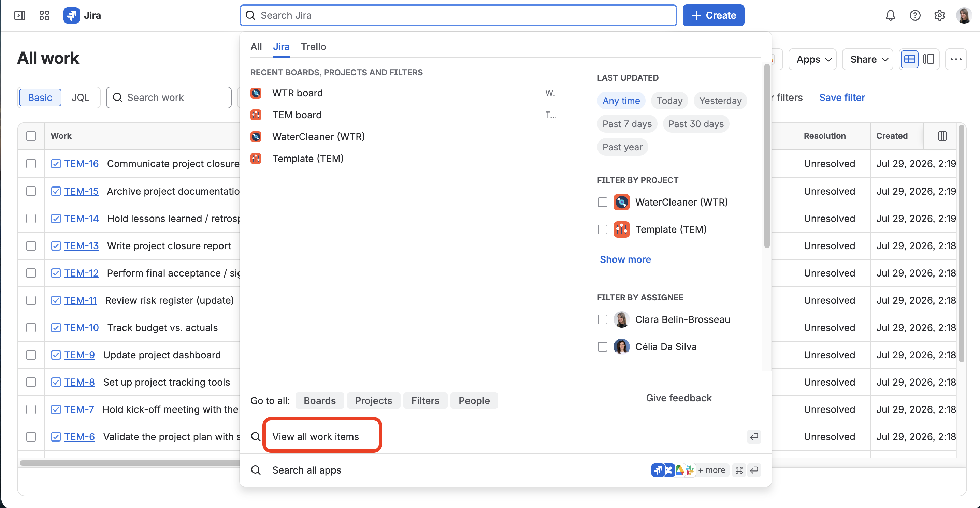
Task: Check the WaterCleaner (WTR) project filter
Action: click(603, 202)
